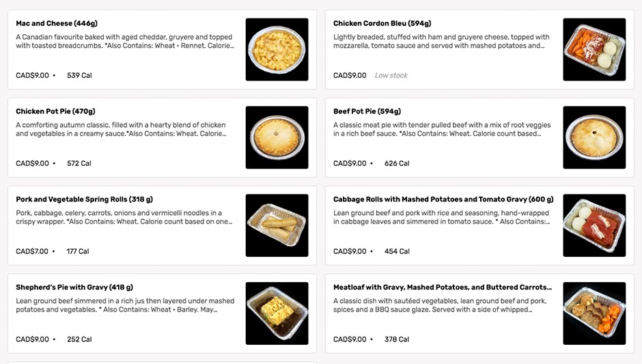View the Cabbage Rolls dish photo
642x364 pixels.
pos(594,225)
